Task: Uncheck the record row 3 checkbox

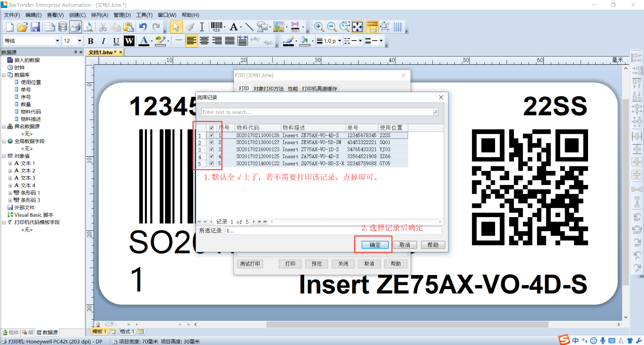Action: pos(211,150)
